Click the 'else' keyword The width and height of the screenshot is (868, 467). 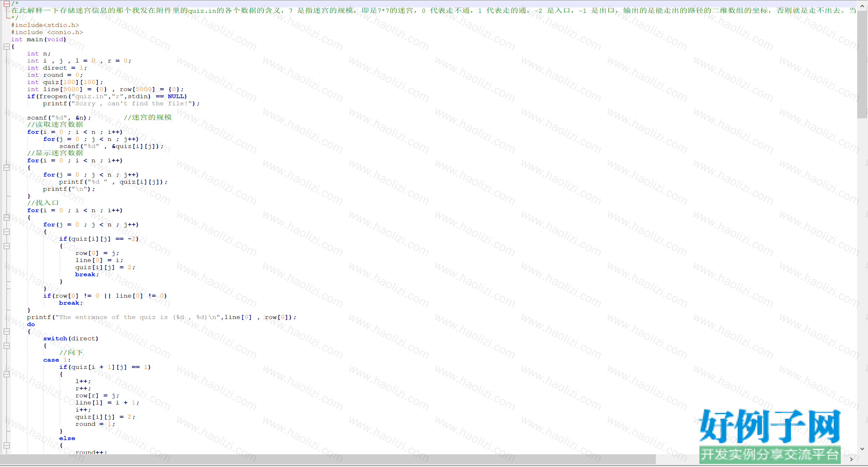pyautogui.click(x=67, y=439)
